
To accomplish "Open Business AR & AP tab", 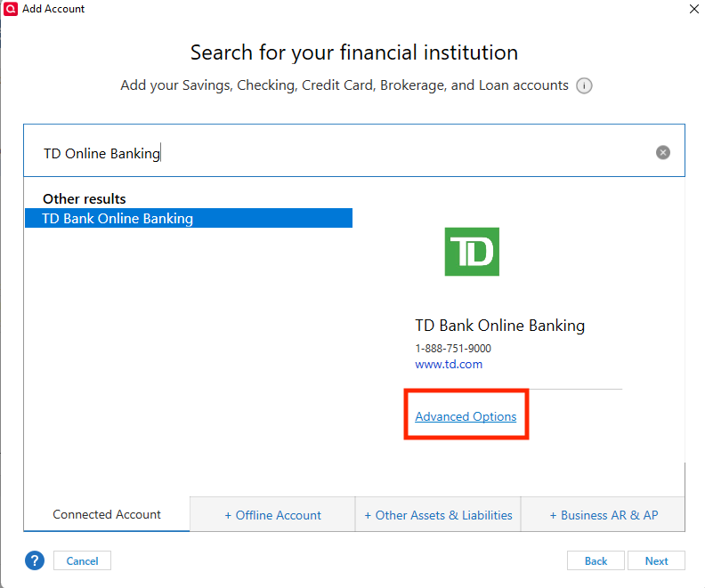I will click(x=604, y=515).
